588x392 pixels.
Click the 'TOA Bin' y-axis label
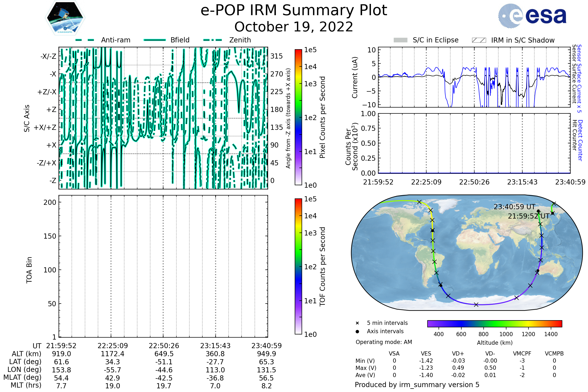coord(29,270)
